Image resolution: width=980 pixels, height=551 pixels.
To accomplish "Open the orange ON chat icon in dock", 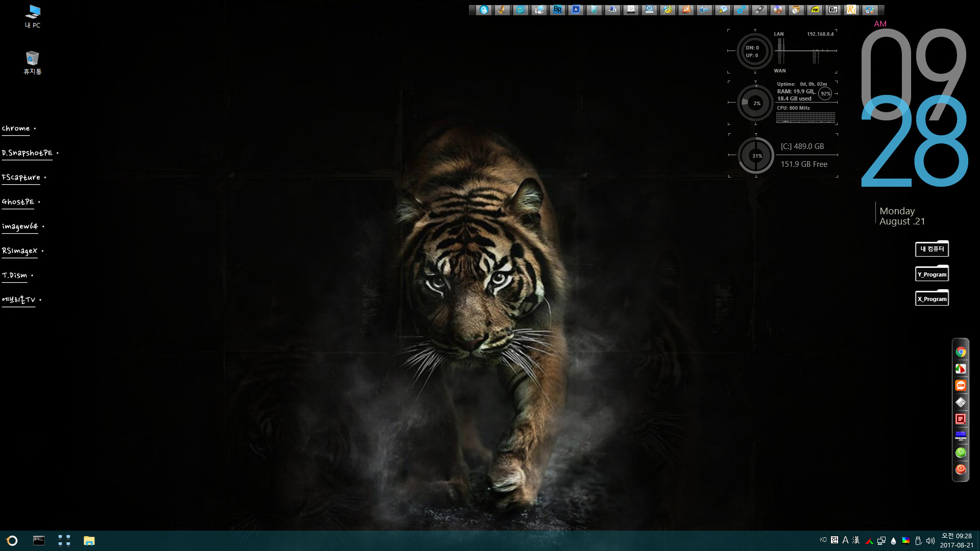I will point(961,386).
